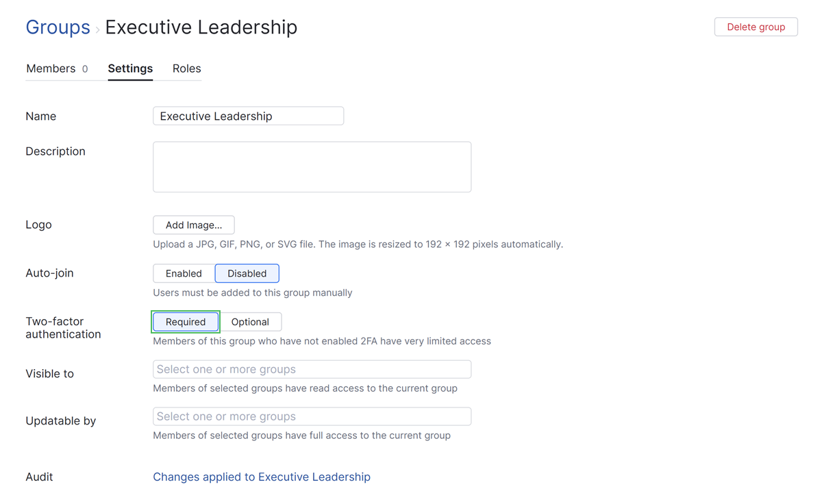
Task: Click the Logo field label
Action: pyautogui.click(x=38, y=225)
